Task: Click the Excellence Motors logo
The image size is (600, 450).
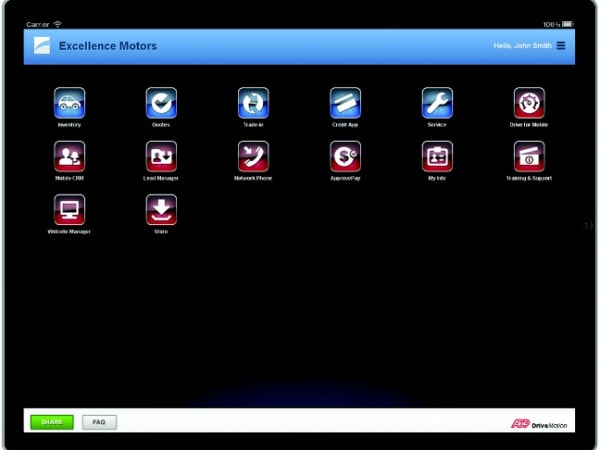Action: [x=42, y=45]
